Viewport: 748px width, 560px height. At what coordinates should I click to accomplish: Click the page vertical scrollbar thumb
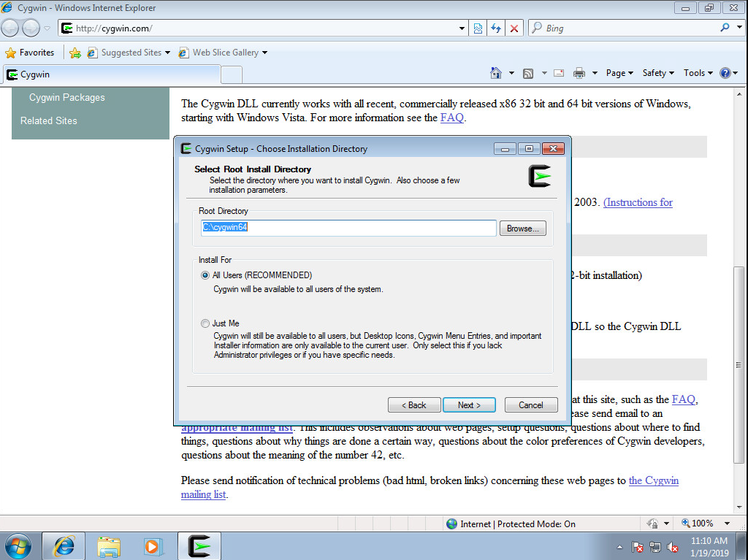pos(739,365)
